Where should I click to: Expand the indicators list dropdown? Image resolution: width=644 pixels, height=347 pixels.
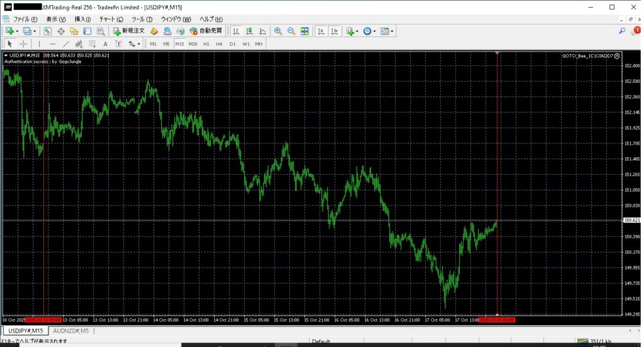(x=357, y=31)
